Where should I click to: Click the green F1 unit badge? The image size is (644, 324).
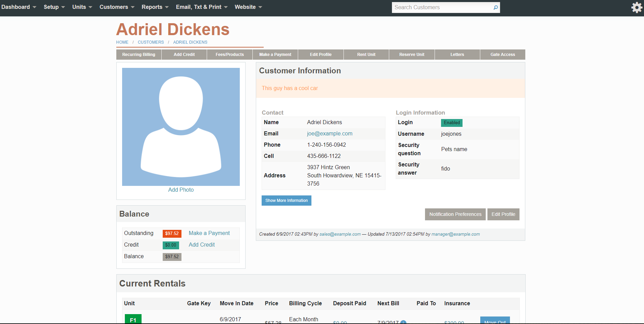(133, 319)
